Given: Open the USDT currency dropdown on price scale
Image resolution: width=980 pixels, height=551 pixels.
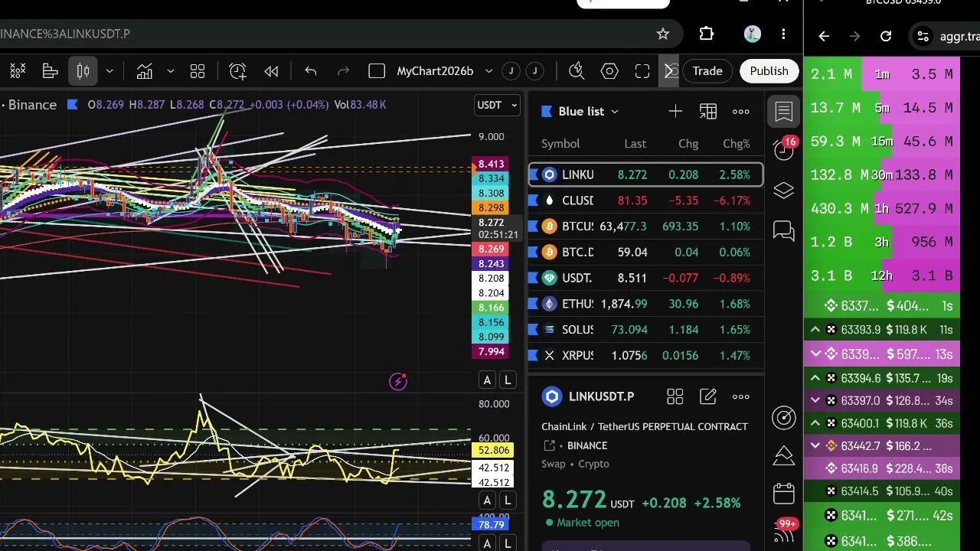Looking at the screenshot, I should point(498,105).
